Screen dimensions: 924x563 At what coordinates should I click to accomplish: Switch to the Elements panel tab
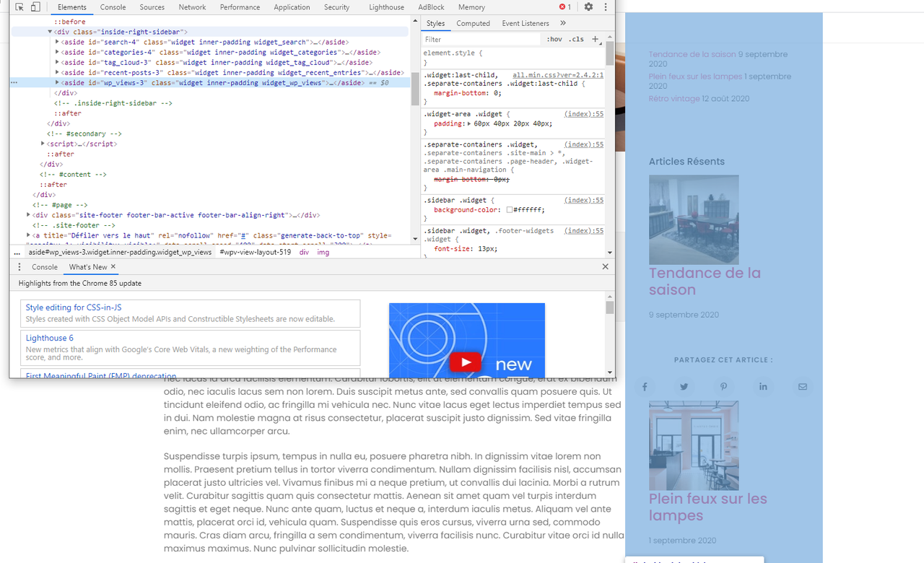pos(72,7)
